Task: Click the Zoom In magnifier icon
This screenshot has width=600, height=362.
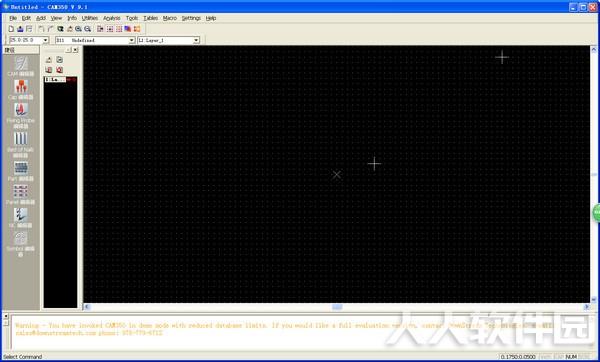Action: (x=78, y=29)
